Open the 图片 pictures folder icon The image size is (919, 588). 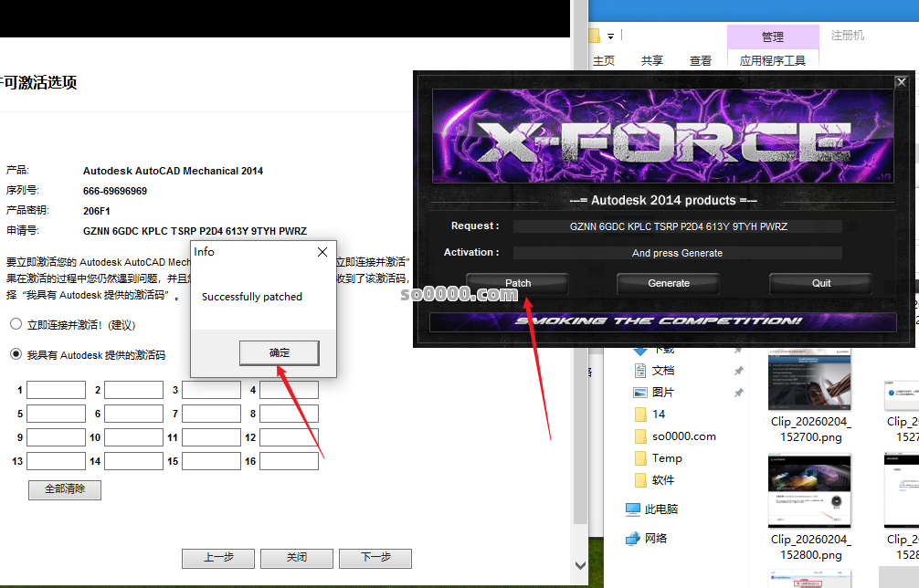[641, 393]
